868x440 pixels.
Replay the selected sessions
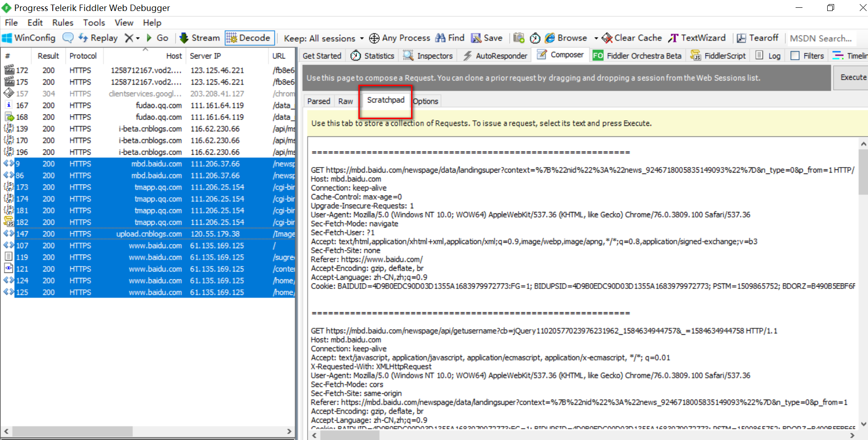(x=98, y=38)
